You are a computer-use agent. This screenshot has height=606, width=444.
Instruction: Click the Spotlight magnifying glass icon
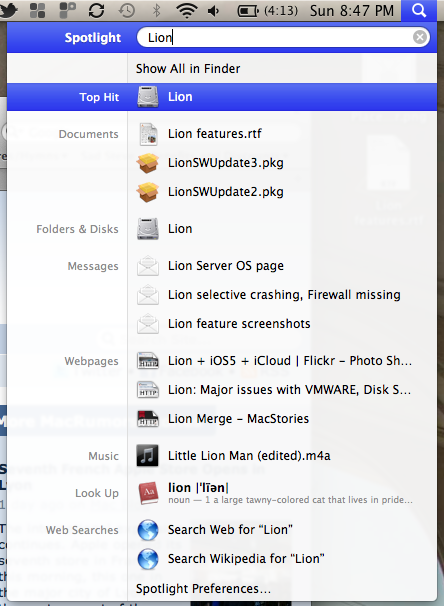point(419,10)
